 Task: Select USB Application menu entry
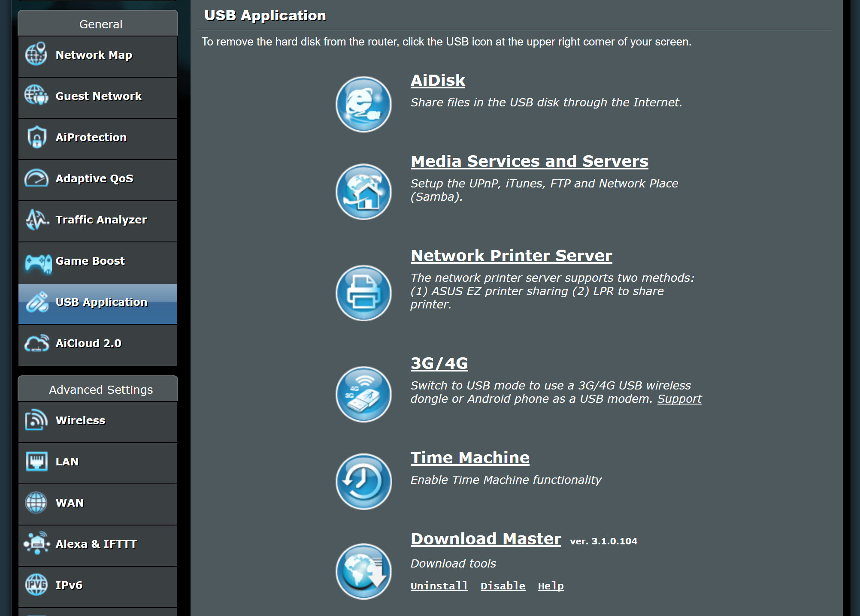[x=98, y=304]
